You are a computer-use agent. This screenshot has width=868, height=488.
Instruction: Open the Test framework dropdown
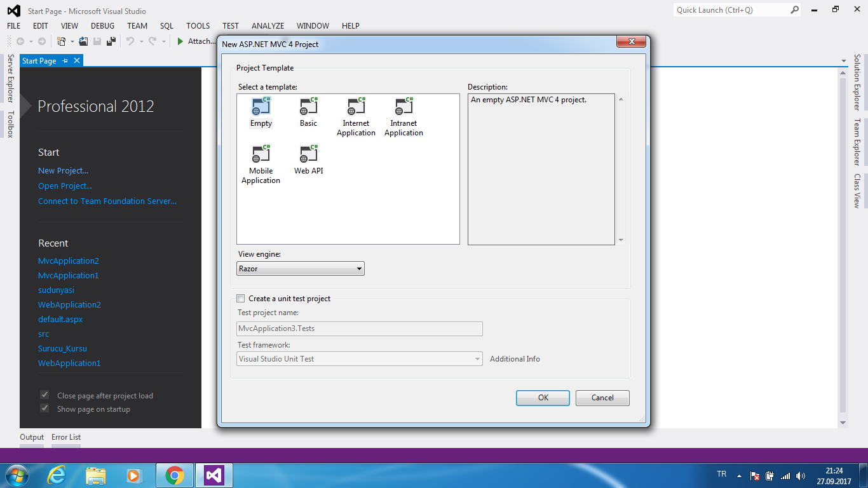tap(360, 359)
